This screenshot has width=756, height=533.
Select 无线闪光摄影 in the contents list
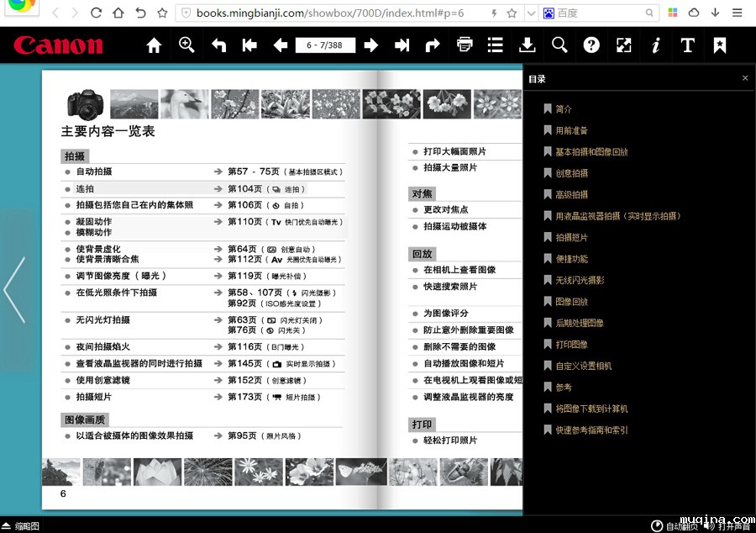click(579, 280)
